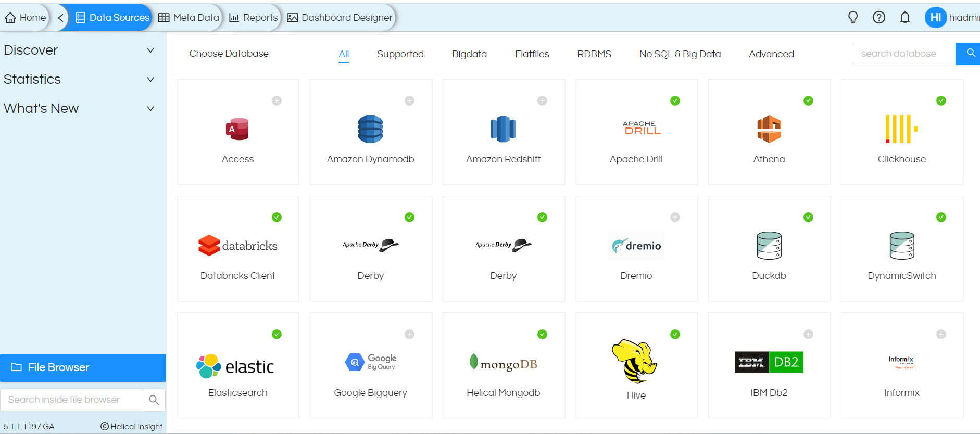Choose the mongoDB leaf logo

(503, 363)
